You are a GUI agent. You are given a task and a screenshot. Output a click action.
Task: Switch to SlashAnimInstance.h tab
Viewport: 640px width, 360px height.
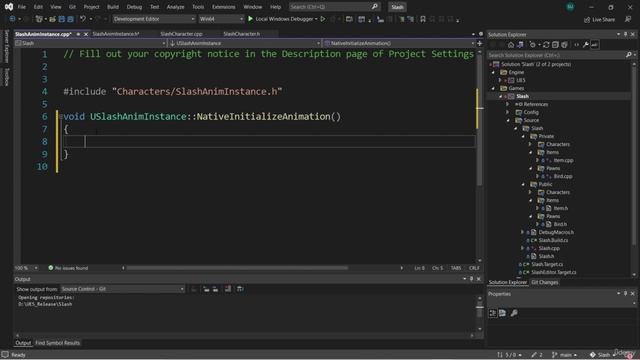click(116, 34)
